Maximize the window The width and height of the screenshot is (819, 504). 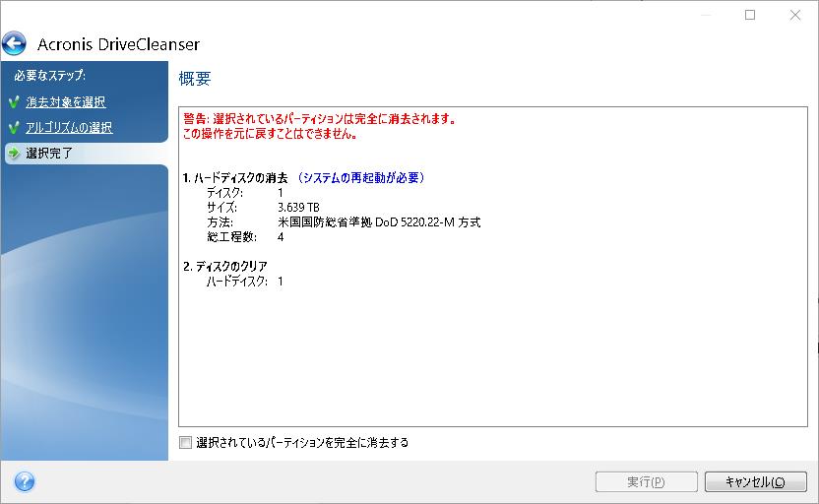750,15
